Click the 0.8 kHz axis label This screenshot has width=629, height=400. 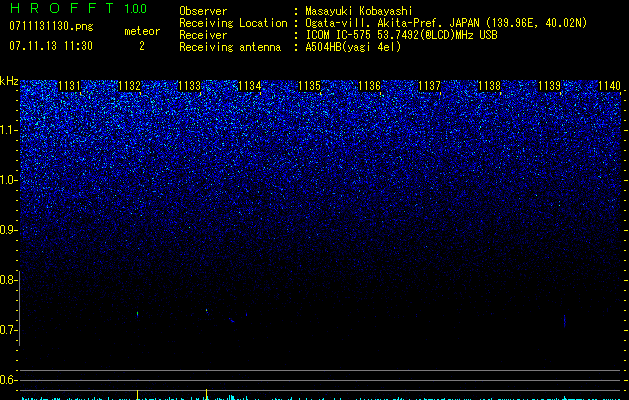pos(8,280)
